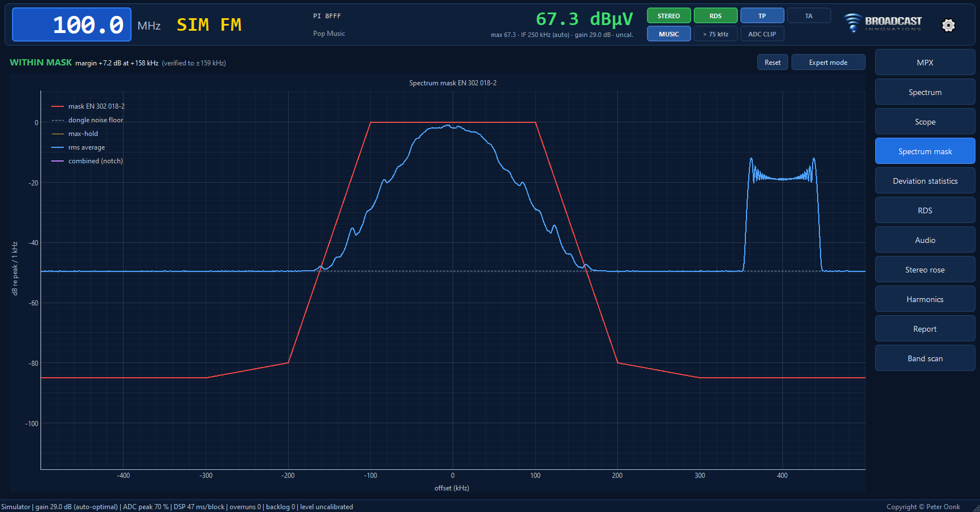Viewport: 980px width, 512px height.
Task: Click the ADC CLIP indicator
Action: (x=762, y=34)
